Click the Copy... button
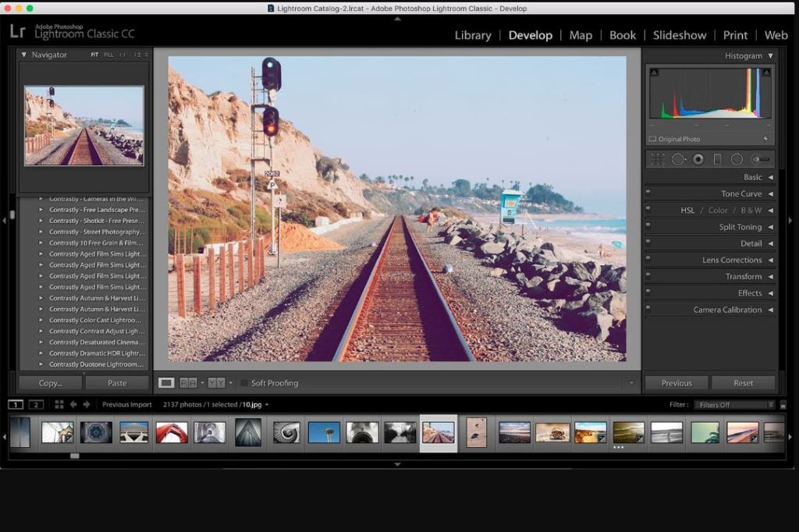This screenshot has width=799, height=532. coord(50,383)
